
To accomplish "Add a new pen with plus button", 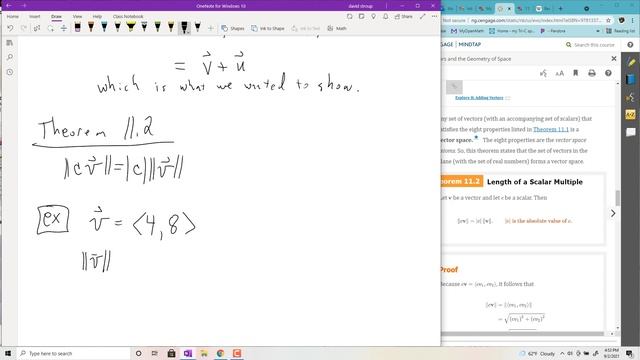I will pos(211,28).
